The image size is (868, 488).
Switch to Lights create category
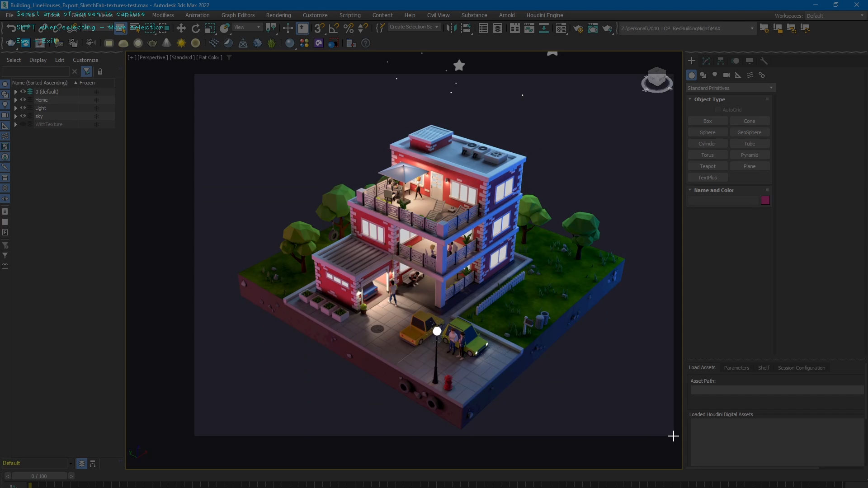point(715,75)
